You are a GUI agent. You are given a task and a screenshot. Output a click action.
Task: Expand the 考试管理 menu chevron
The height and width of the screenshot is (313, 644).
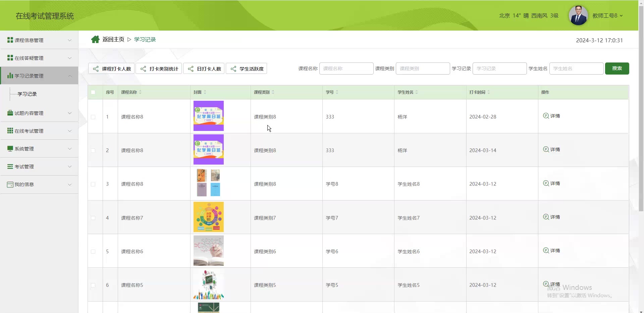coord(70,167)
